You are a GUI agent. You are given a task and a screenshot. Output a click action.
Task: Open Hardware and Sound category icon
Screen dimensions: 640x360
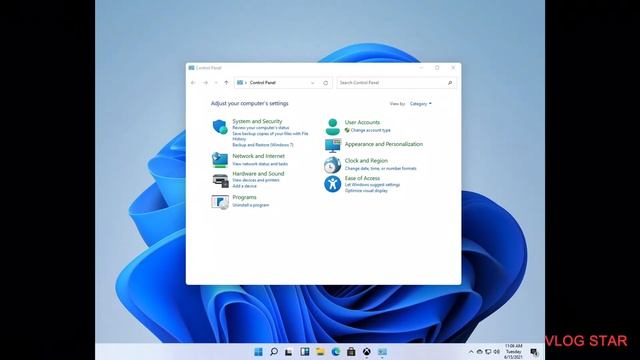220,180
